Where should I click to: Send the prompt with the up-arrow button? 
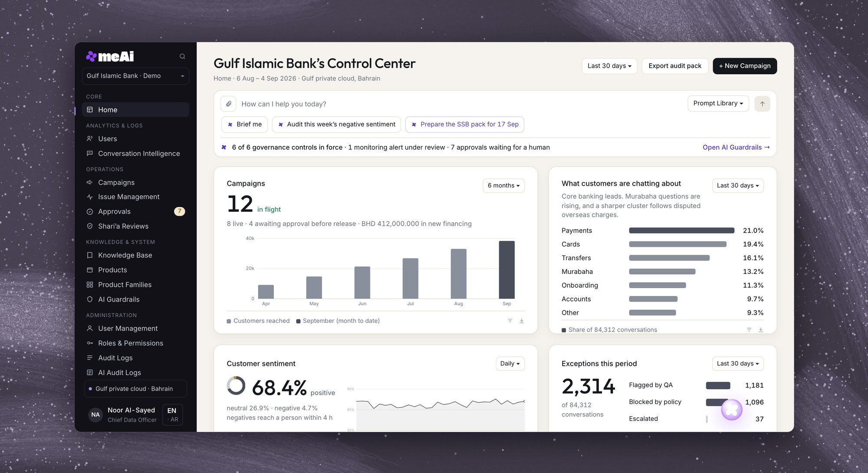tap(762, 104)
